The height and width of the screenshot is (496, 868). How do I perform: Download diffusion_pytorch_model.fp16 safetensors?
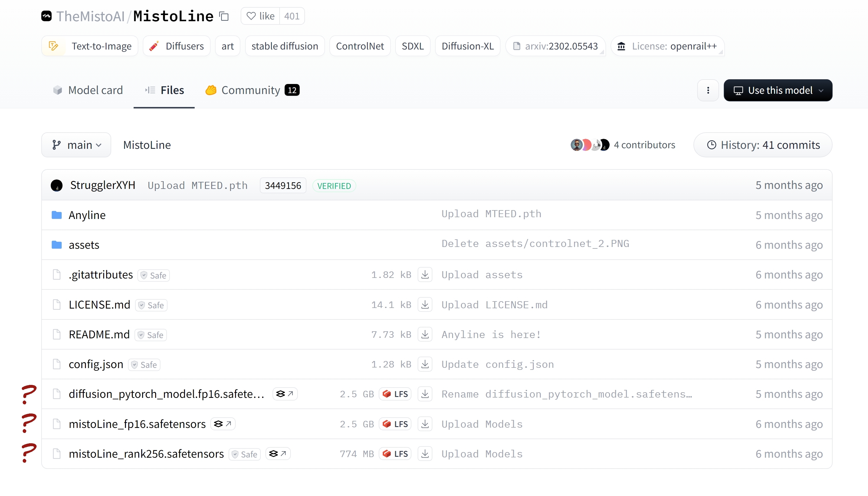coord(425,394)
